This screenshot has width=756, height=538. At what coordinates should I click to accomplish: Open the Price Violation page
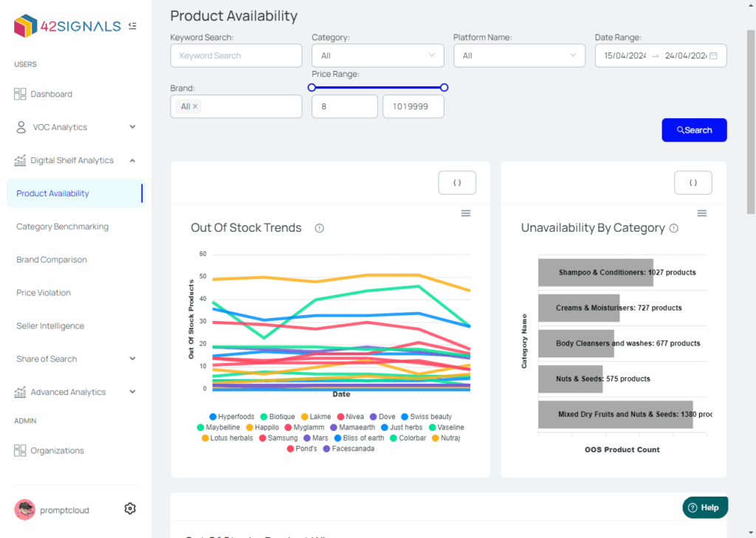(44, 292)
